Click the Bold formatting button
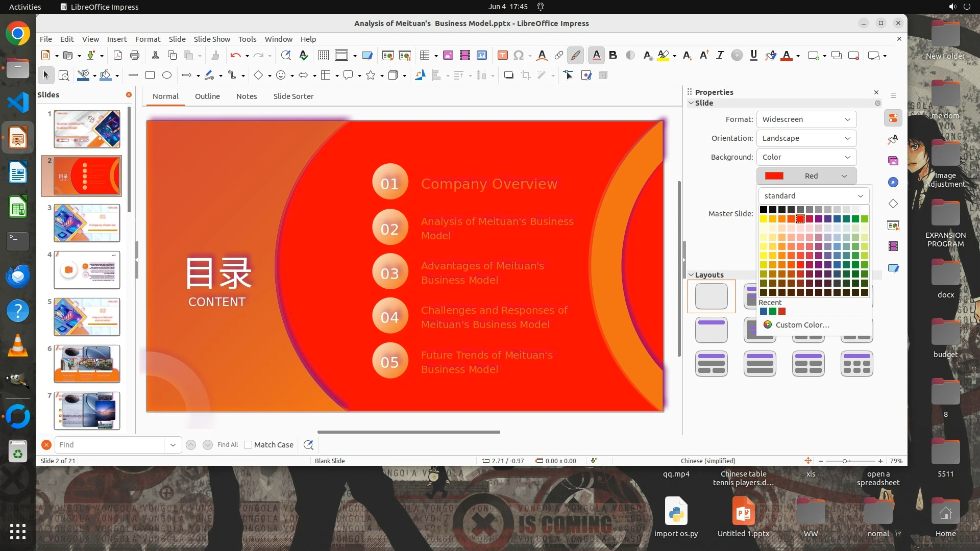 click(613, 56)
